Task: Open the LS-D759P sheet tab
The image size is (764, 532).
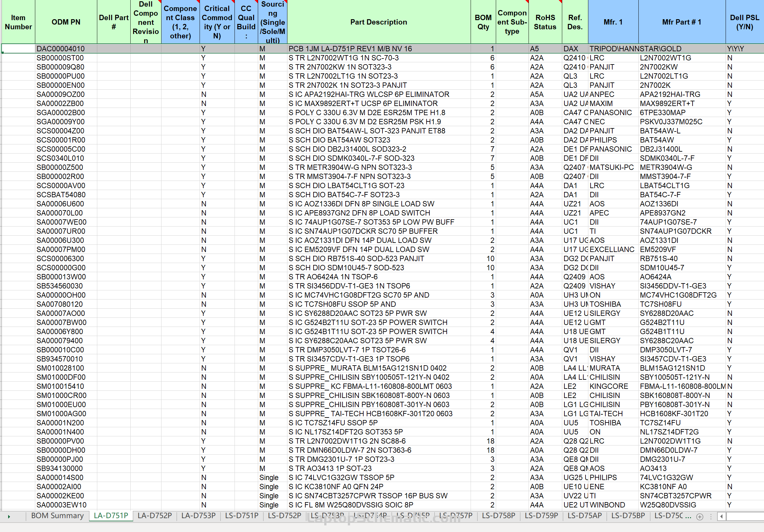Action: click(541, 516)
